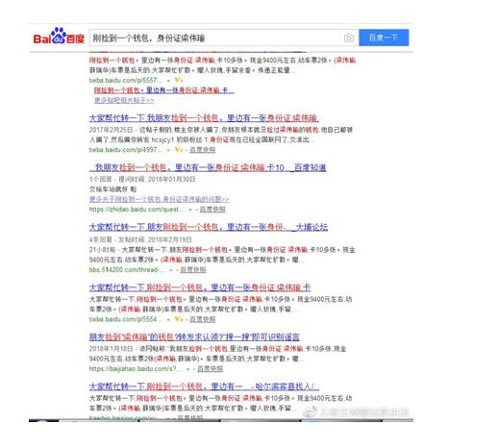Click V badge beside tieba.baidu.com/p/4997
Screen dimensions: 498x448
[x=179, y=150]
